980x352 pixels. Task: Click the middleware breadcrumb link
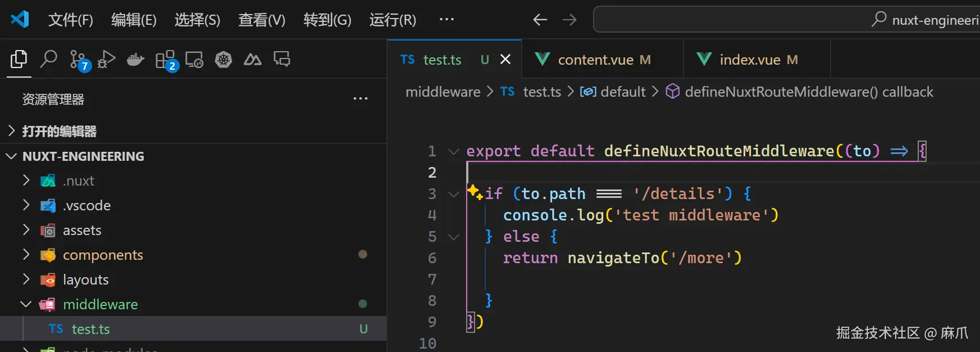(x=443, y=92)
